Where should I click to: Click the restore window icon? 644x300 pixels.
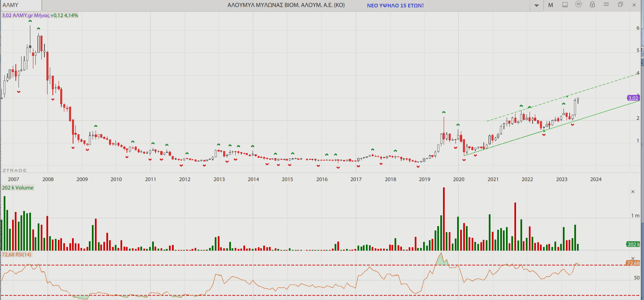[620, 4]
